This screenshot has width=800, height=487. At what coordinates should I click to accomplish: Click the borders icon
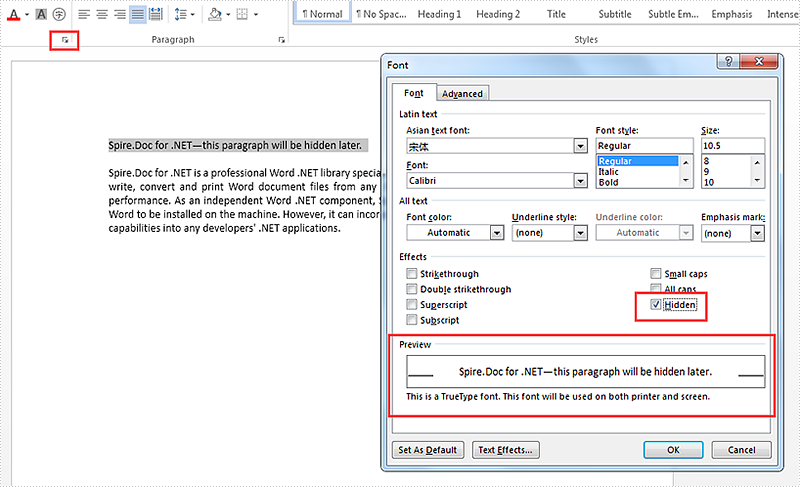click(x=242, y=14)
